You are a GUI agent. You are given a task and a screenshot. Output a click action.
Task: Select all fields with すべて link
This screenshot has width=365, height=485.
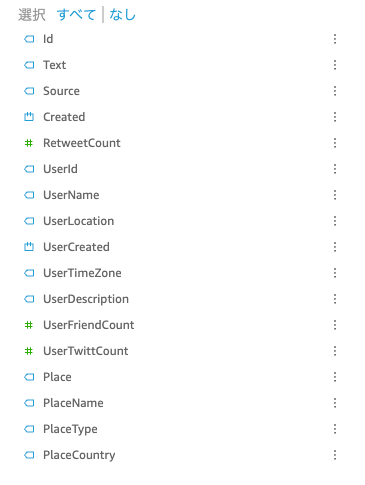(x=76, y=15)
